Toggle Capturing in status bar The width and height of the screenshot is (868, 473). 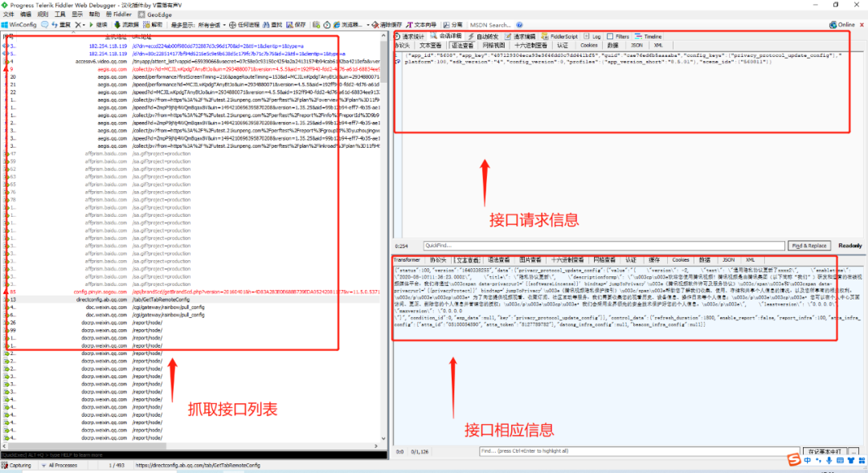tap(17, 465)
